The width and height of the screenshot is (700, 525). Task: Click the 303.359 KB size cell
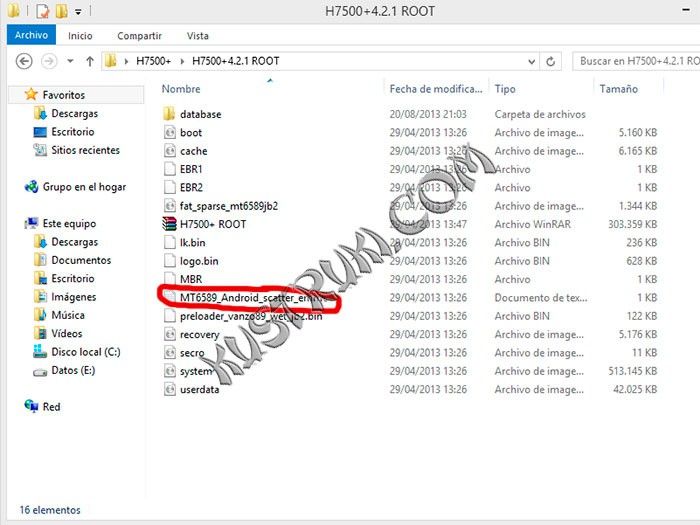pos(632,224)
